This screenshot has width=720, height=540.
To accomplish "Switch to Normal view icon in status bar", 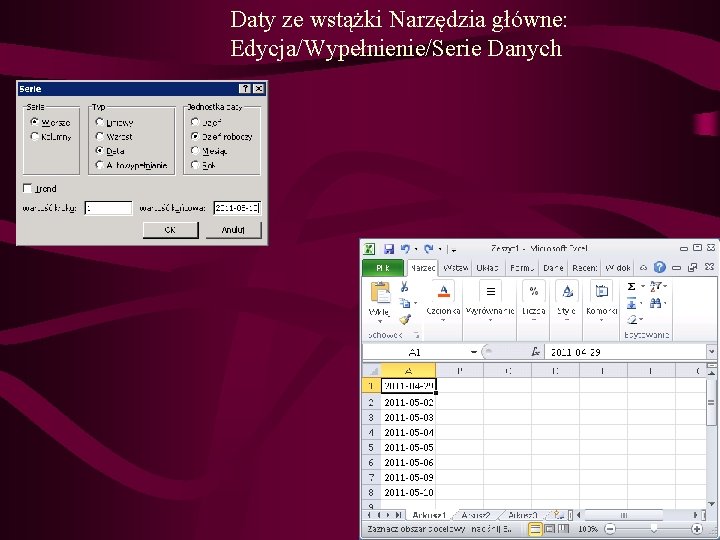I will click(535, 529).
